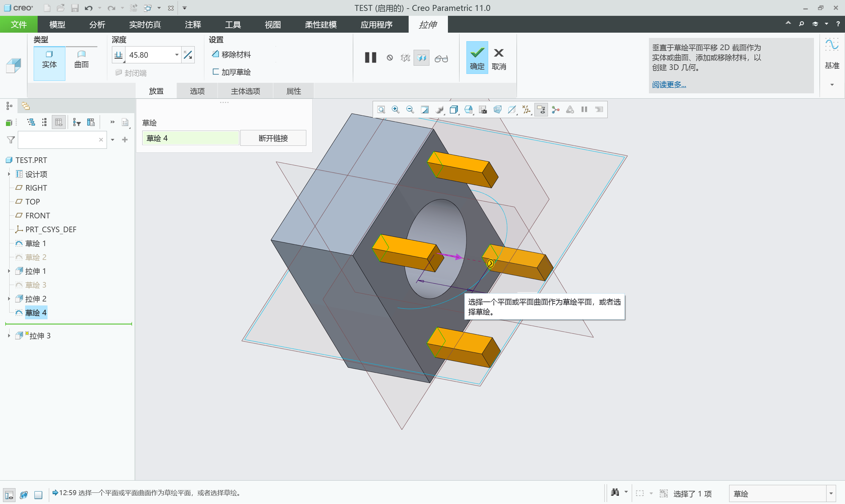Open the depth option type dropdown
Image resolution: width=845 pixels, height=504 pixels.
118,55
